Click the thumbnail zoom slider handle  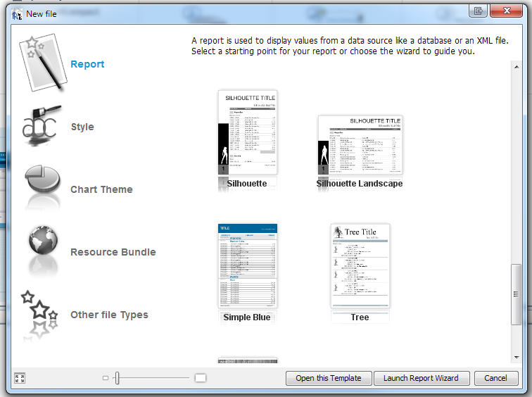click(x=118, y=378)
